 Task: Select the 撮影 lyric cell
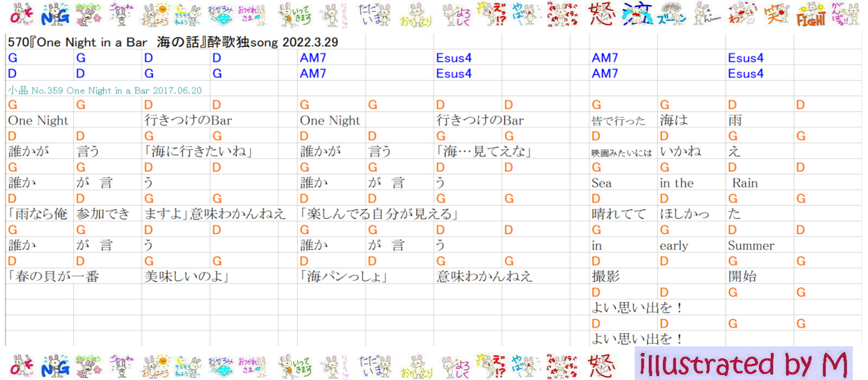pos(605,276)
